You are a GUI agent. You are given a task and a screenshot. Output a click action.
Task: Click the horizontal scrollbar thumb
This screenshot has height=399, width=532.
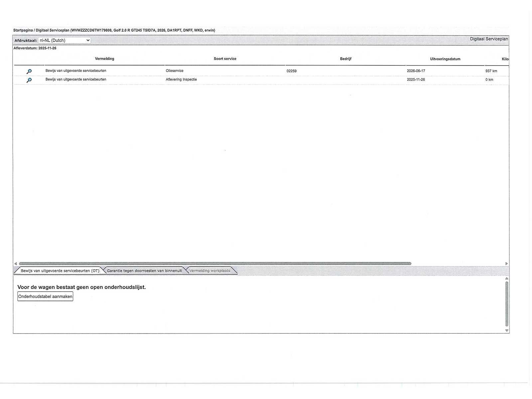215,264
